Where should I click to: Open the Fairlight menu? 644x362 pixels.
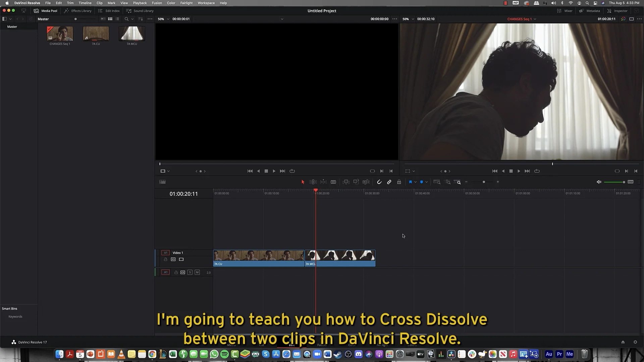coord(186,3)
